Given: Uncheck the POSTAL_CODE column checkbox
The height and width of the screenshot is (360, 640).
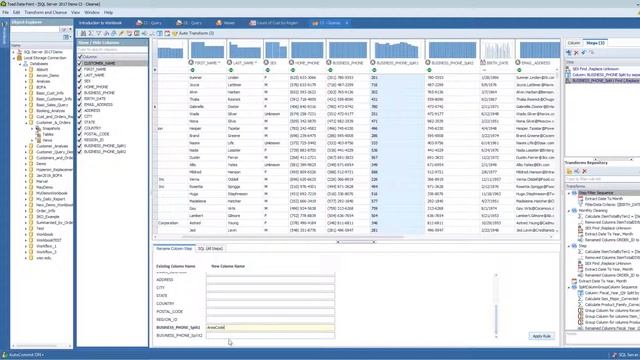Looking at the screenshot, I should click(x=80, y=134).
